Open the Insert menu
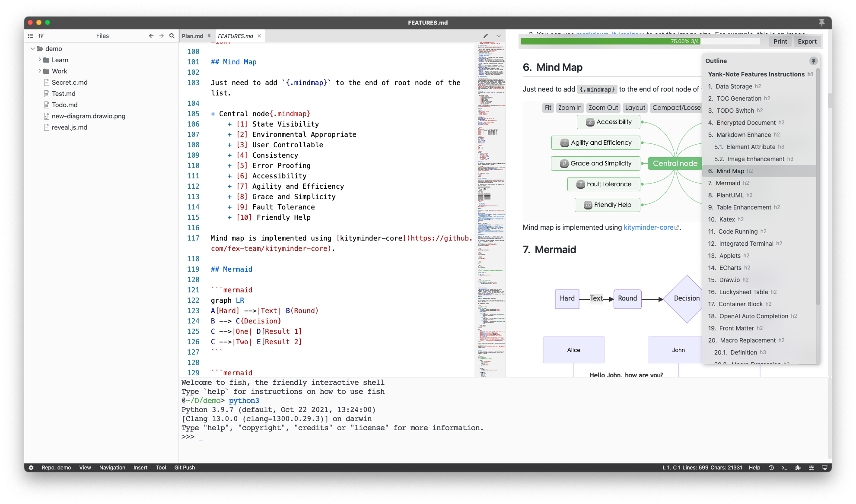Viewport: 856px width, 504px height. click(140, 467)
